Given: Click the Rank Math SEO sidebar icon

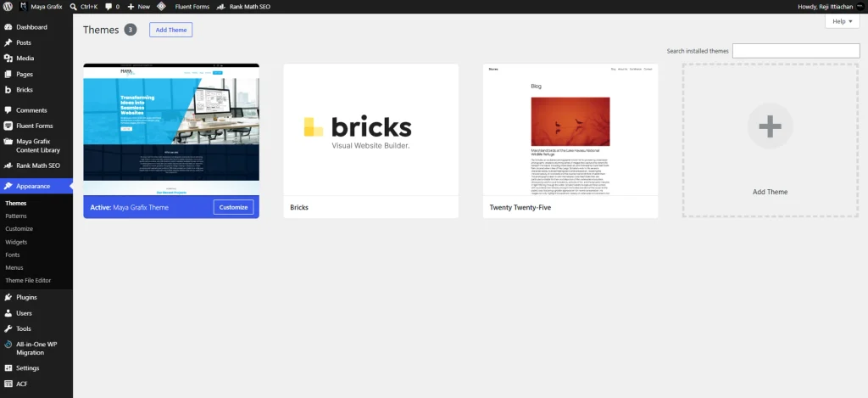Looking at the screenshot, I should tap(8, 165).
